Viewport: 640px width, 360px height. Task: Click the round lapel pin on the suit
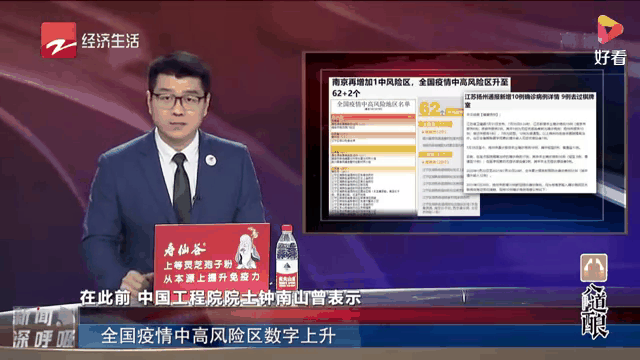pyautogui.click(x=211, y=160)
